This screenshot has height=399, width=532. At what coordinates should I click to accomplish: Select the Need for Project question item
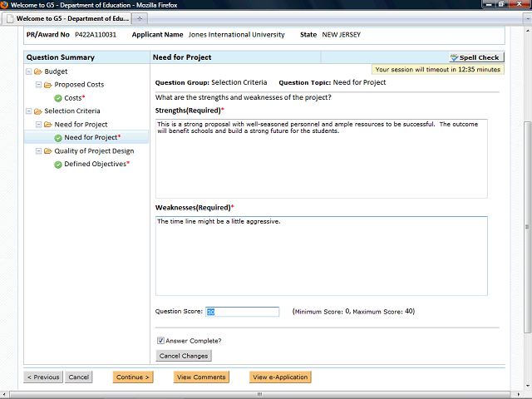86,137
